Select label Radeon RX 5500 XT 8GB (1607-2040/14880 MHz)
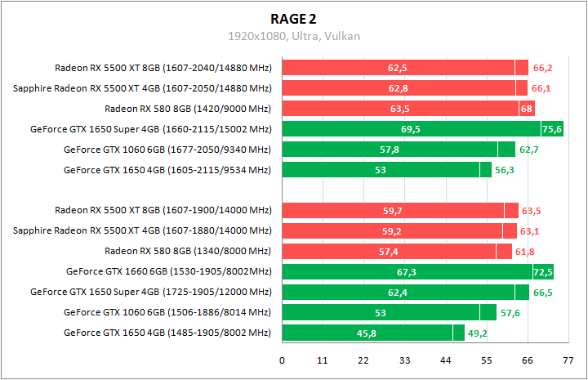This screenshot has width=588, height=380. tap(163, 68)
